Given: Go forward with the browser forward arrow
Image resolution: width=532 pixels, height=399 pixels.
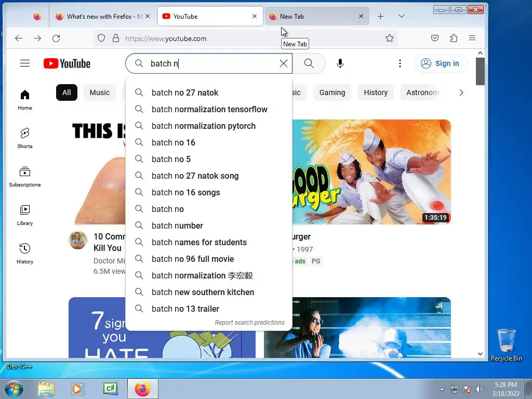Looking at the screenshot, I should pos(37,38).
